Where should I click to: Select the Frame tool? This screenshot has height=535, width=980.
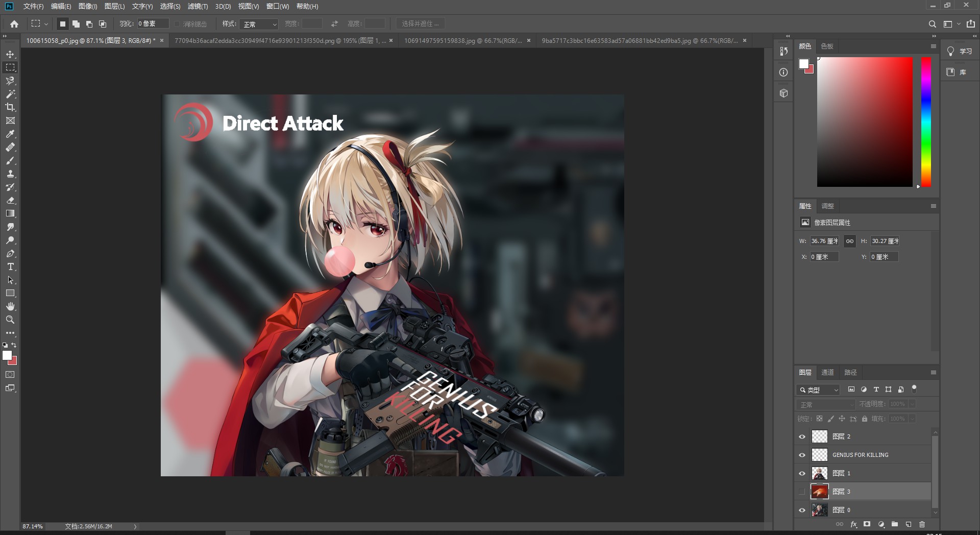pos(10,120)
